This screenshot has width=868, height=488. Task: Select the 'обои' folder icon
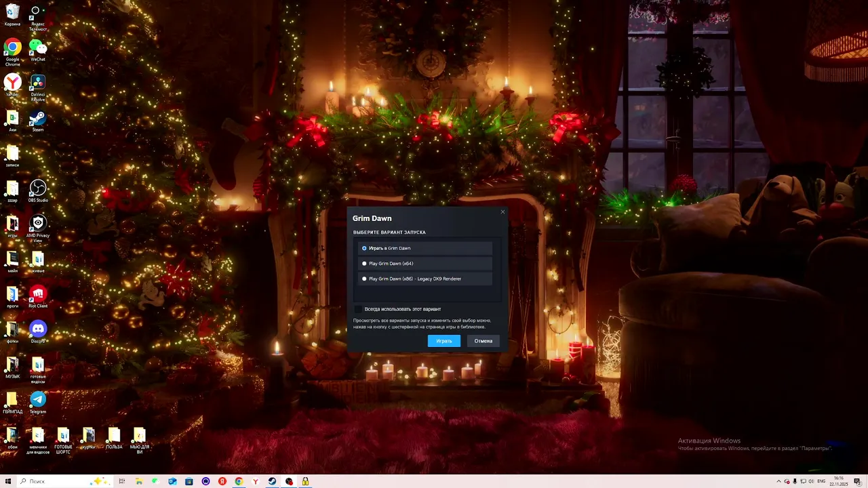pos(12,438)
